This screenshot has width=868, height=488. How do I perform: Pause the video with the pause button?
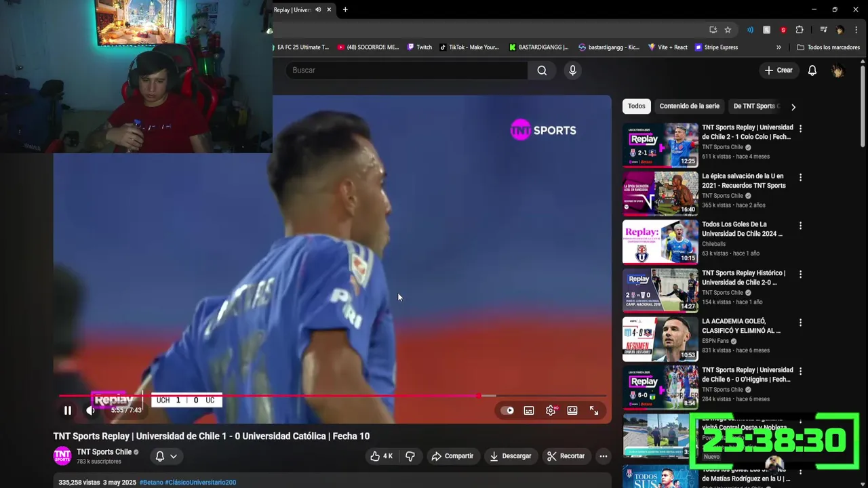click(x=67, y=410)
